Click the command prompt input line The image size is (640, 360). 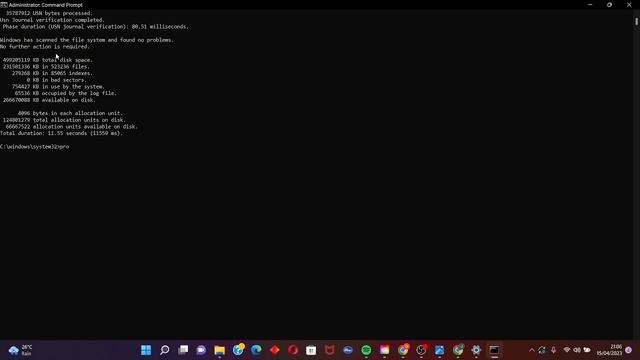point(35,147)
